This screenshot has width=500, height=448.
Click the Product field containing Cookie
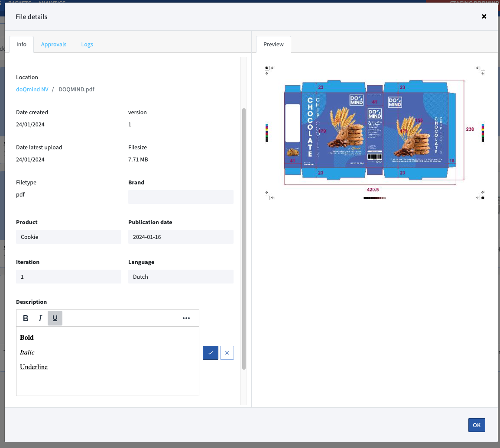[68, 237]
